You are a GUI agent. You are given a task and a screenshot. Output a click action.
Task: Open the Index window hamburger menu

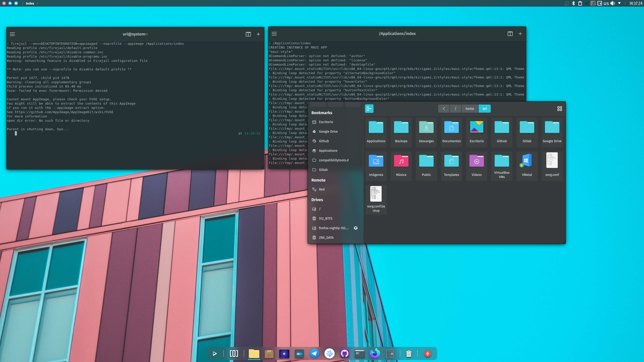coord(274,33)
